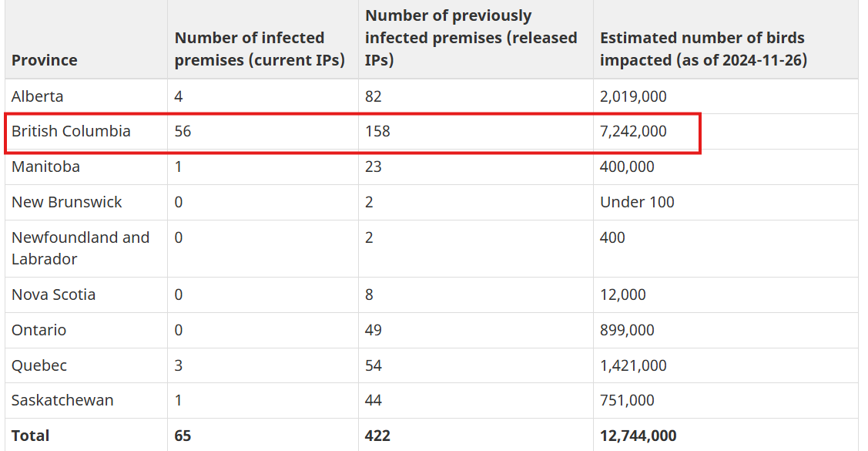
Task: Click the 'Under 100' cell
Action: 637,202
